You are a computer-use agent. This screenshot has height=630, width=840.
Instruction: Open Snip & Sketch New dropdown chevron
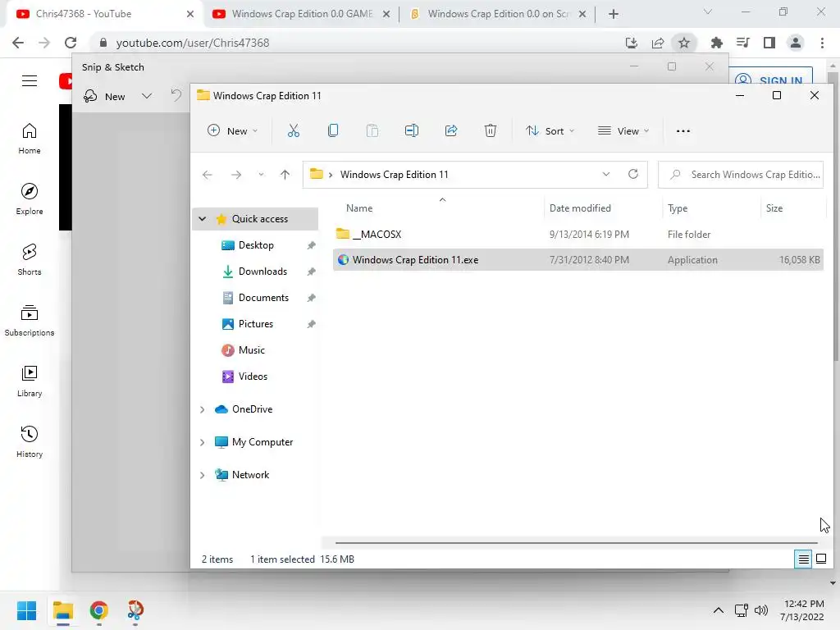pyautogui.click(x=146, y=97)
